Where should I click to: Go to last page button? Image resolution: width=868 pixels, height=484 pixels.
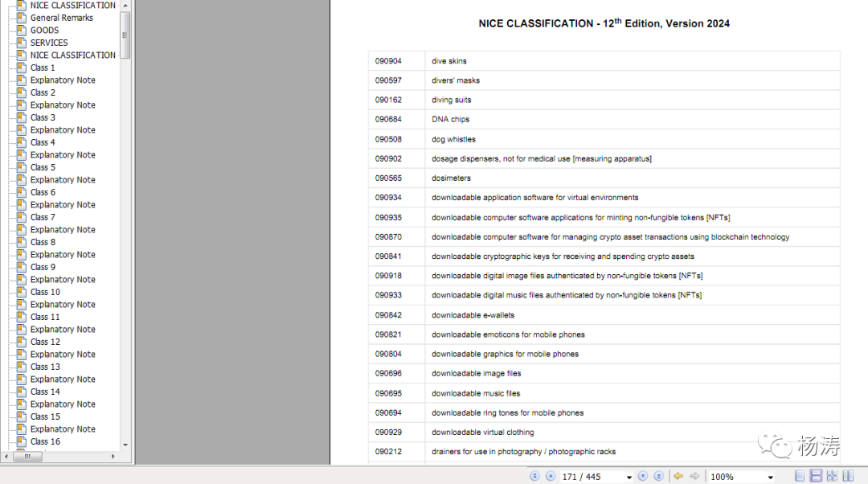659,476
